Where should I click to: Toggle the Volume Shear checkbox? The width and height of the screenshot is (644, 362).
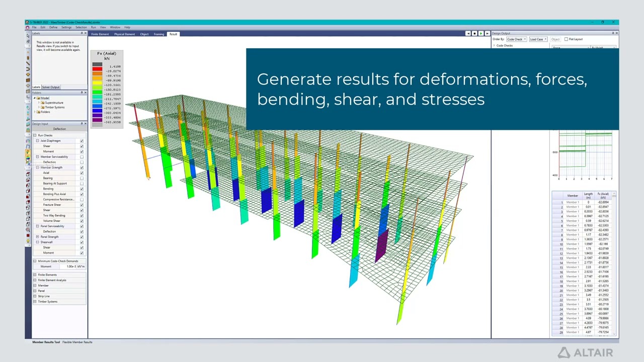coord(82,221)
